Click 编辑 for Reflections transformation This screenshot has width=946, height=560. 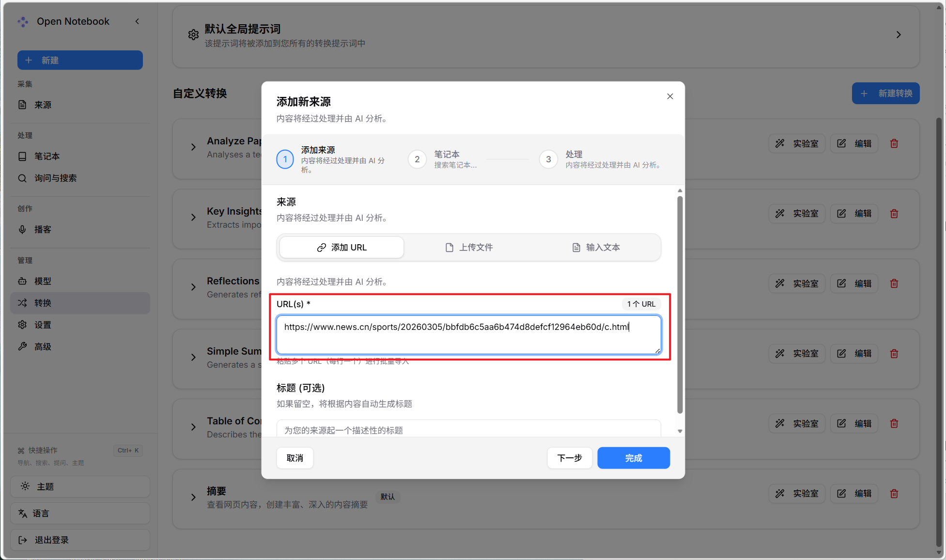point(854,283)
